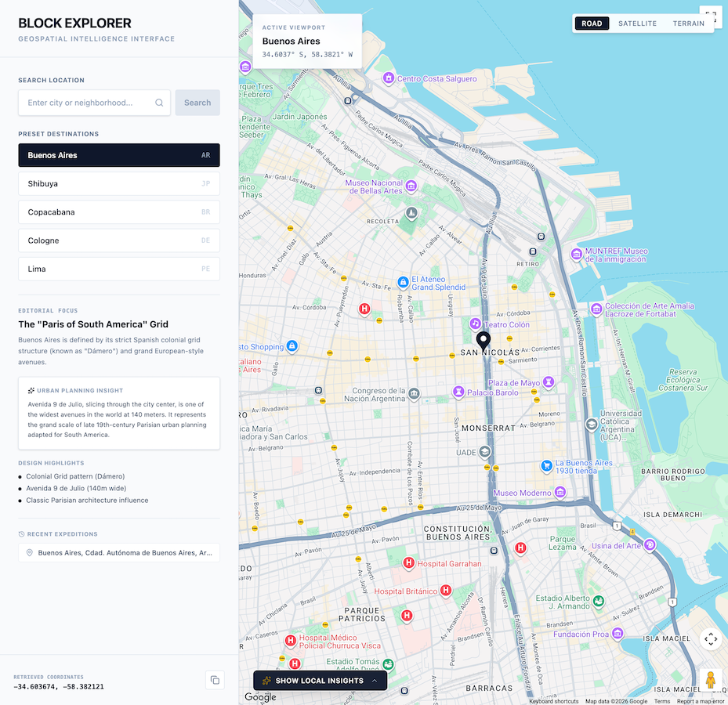This screenshot has height=705, width=728.
Task: Select Hospital Garrahan marker icon
Action: (408, 562)
